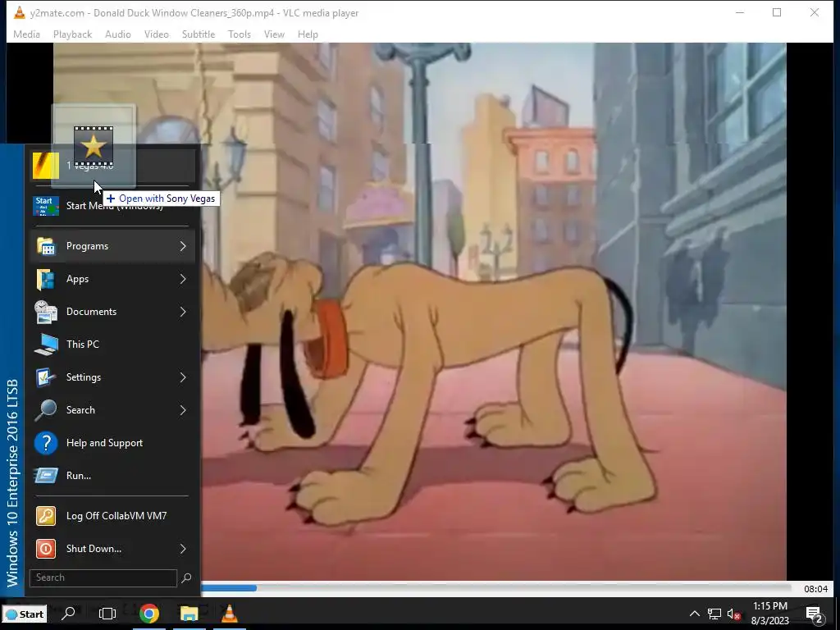Image resolution: width=840 pixels, height=630 pixels.
Task: Open Task View on the taskbar
Action: [x=107, y=614]
